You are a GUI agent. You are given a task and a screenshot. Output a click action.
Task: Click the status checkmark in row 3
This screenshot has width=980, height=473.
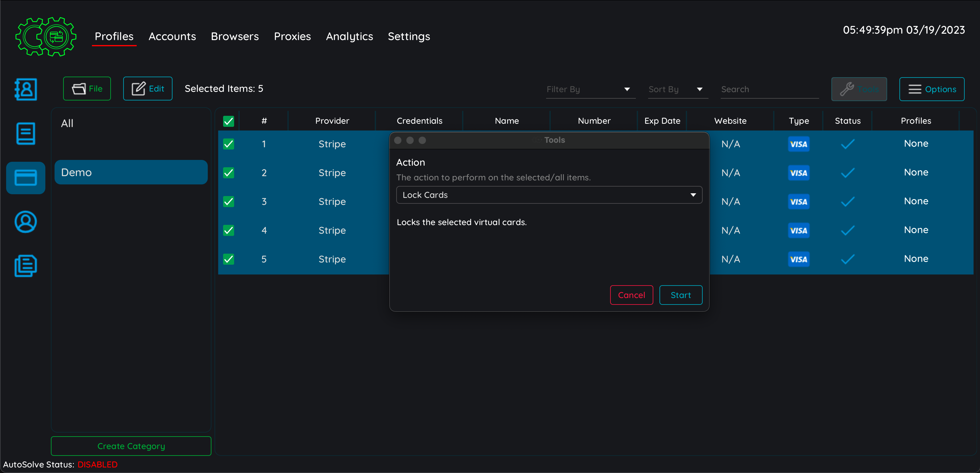click(848, 202)
